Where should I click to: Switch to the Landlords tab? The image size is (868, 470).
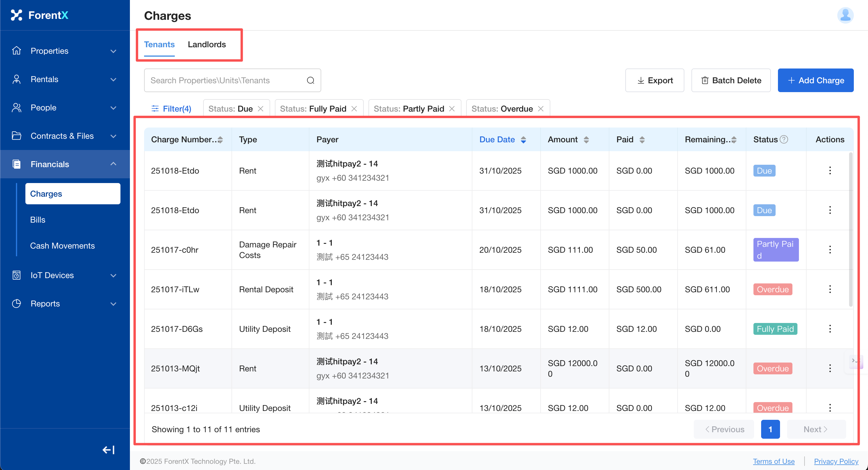207,45
